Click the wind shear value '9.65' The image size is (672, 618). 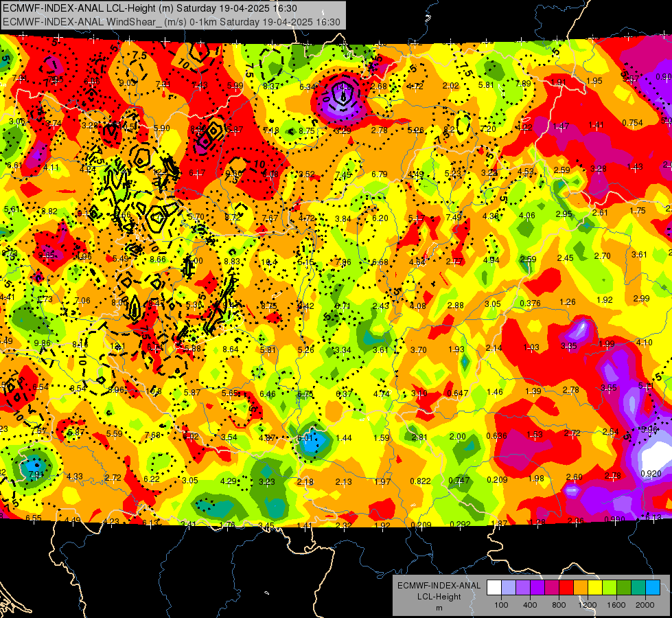coord(46,255)
